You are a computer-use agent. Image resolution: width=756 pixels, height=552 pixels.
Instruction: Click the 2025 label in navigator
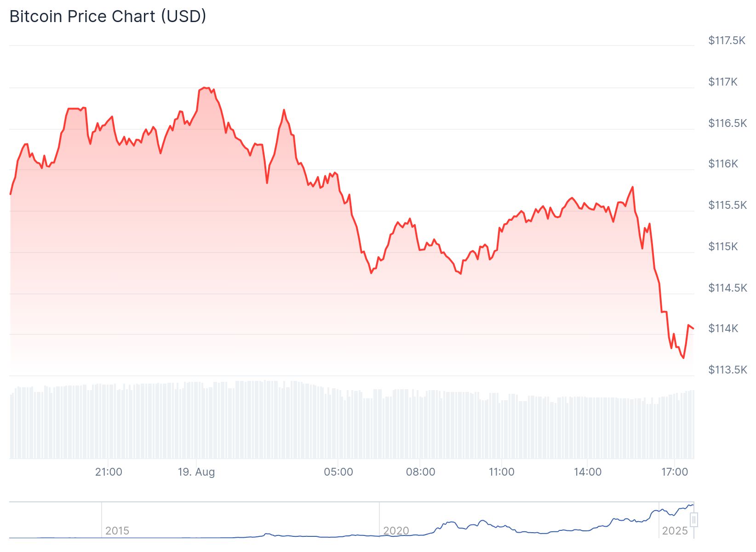point(675,531)
